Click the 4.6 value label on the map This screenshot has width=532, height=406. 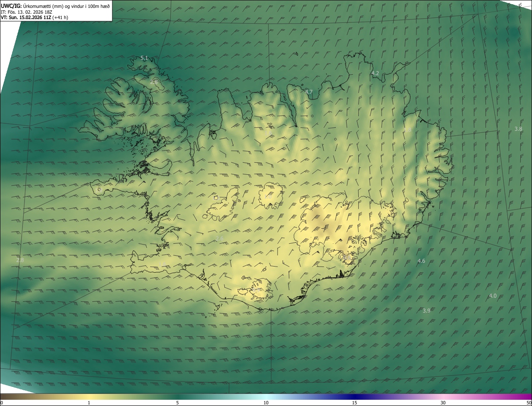[421, 261]
